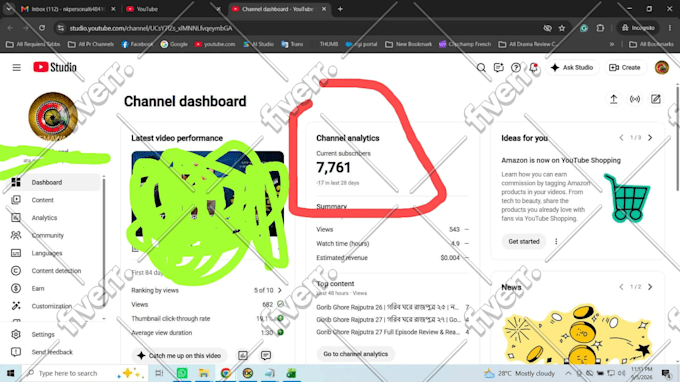Open three-dot menu beside Get started
The image size is (680, 382).
click(556, 242)
